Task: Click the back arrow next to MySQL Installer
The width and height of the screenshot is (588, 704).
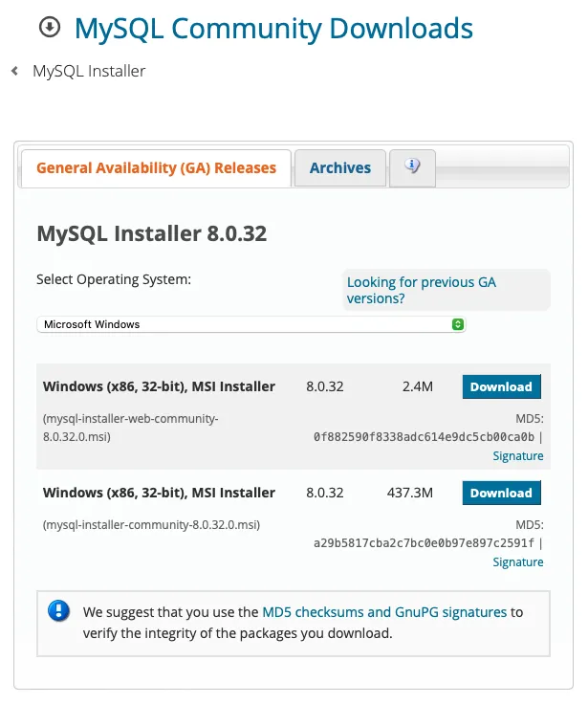Action: click(14, 71)
